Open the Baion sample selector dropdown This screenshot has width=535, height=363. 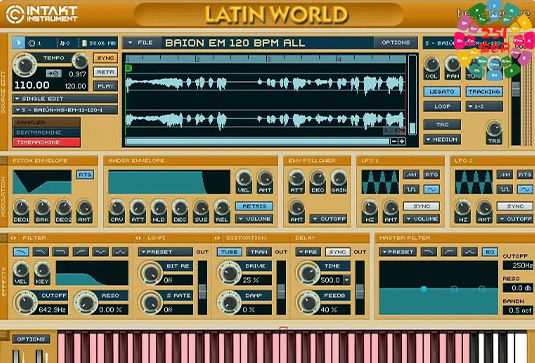pos(65,110)
